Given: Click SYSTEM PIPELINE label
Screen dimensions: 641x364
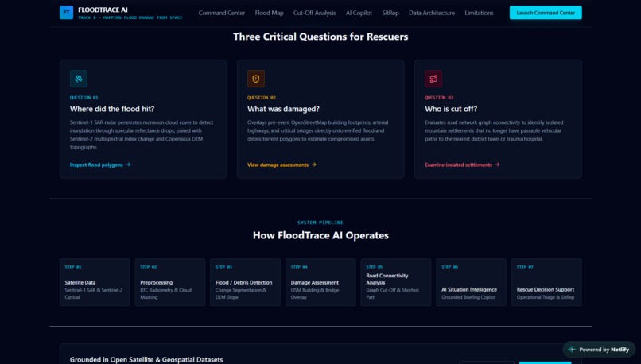Looking at the screenshot, I should pos(320,223).
